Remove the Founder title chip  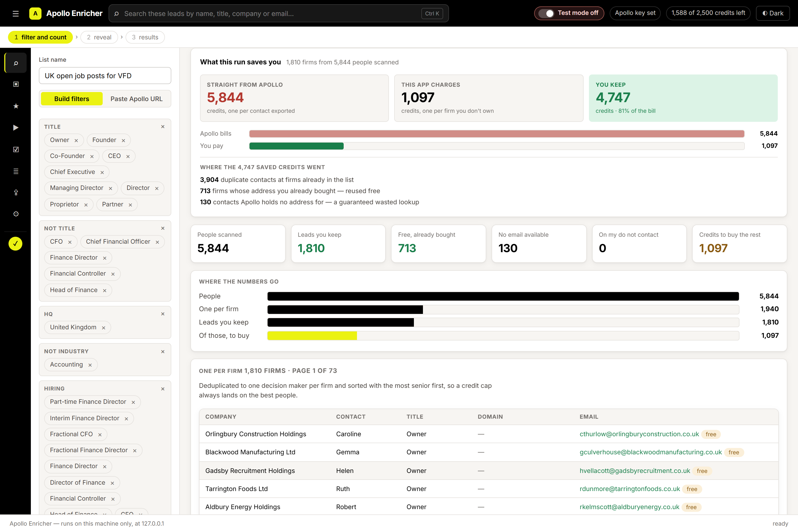123,140
